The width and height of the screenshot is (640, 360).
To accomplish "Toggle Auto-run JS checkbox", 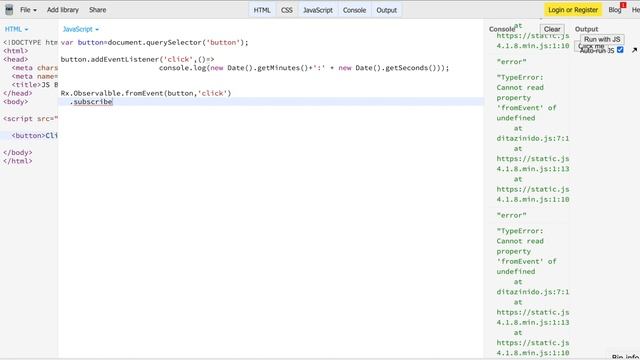I will pos(620,50).
